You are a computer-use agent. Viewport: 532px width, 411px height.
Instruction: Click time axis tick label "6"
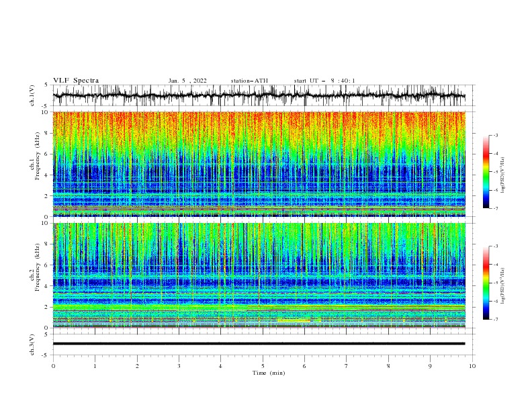304,366
